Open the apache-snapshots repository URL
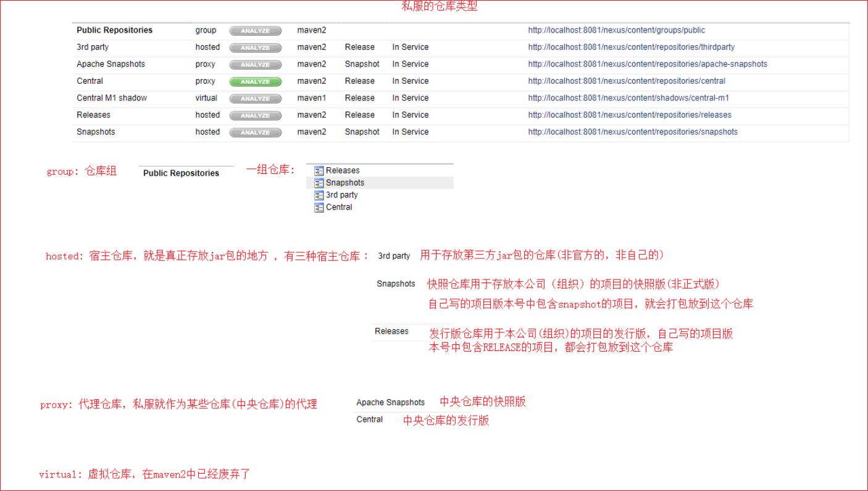 (648, 64)
